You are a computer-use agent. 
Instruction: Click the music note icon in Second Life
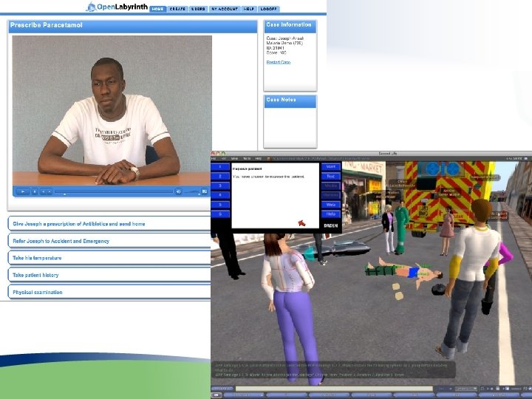(x=482, y=389)
